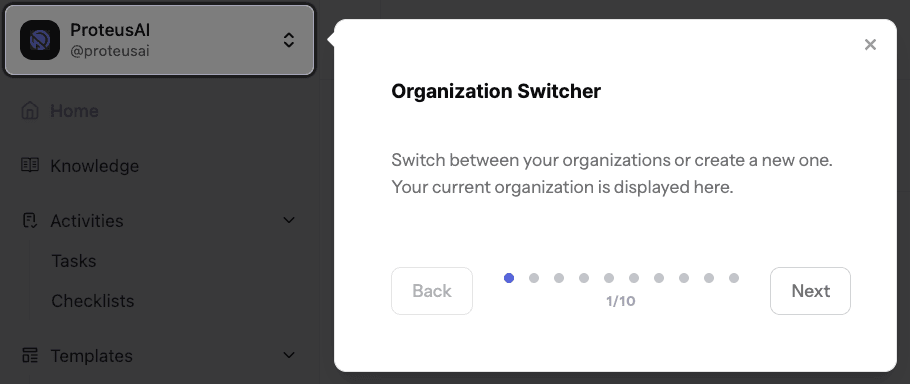Click the Back button in tour
This screenshot has height=384, width=910.
[432, 291]
